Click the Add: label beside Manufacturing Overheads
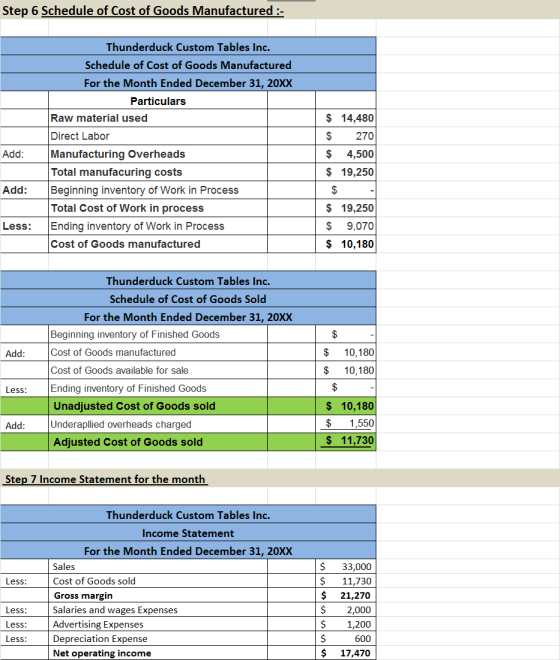Image resolution: width=560 pixels, height=660 pixels. pyautogui.click(x=13, y=154)
